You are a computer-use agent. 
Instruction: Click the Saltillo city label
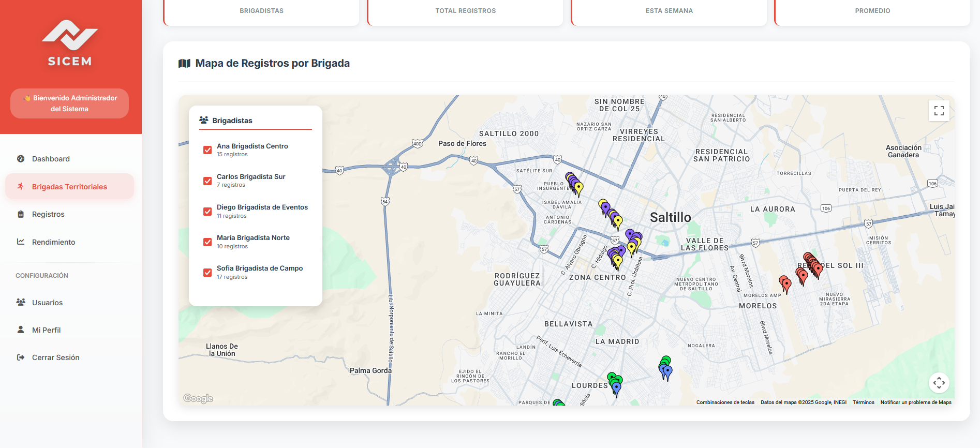(x=670, y=217)
